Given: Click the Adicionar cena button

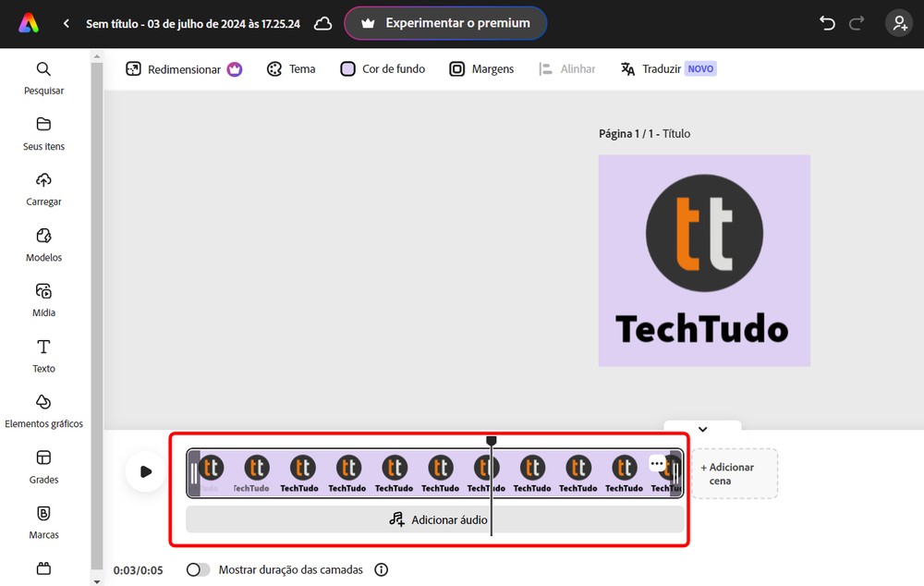Looking at the screenshot, I should 735,474.
